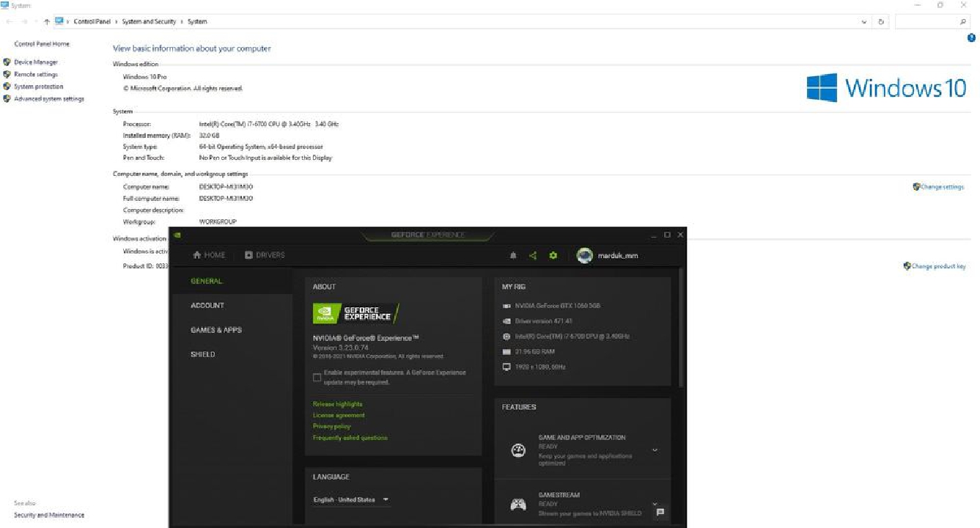Open Advanced system settings link
The width and height of the screenshot is (980, 528).
point(49,98)
